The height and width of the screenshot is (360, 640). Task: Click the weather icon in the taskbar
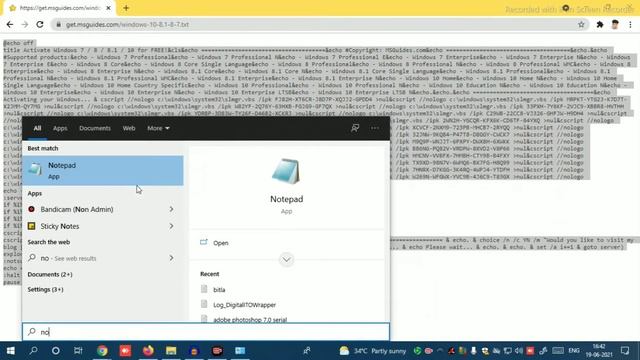(344, 351)
